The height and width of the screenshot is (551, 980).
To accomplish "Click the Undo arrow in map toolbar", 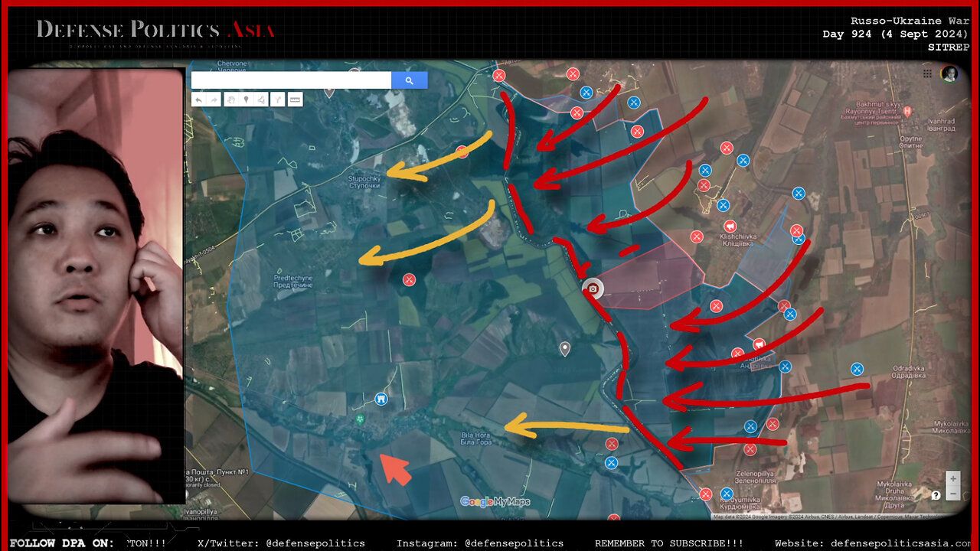I will click(x=199, y=99).
